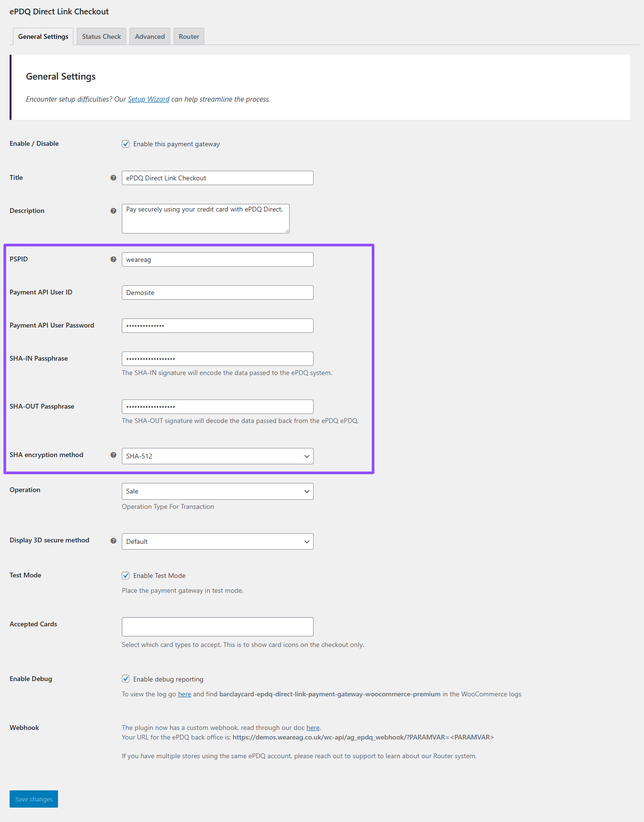The width and height of the screenshot is (644, 822).
Task: Open the Operation dropdown set to Sale
Action: point(218,491)
